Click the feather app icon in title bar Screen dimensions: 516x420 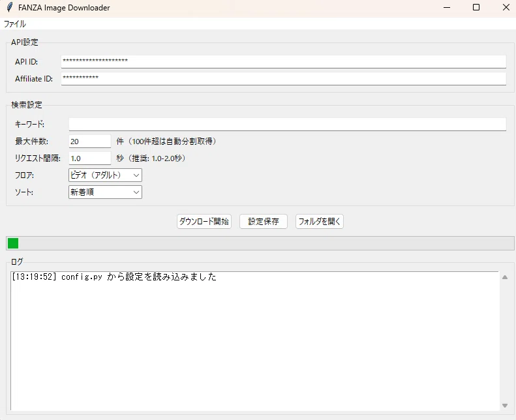click(x=10, y=7)
